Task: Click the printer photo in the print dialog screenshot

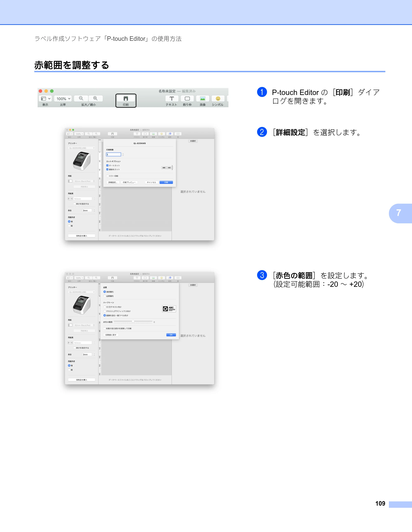Action: (x=82, y=161)
